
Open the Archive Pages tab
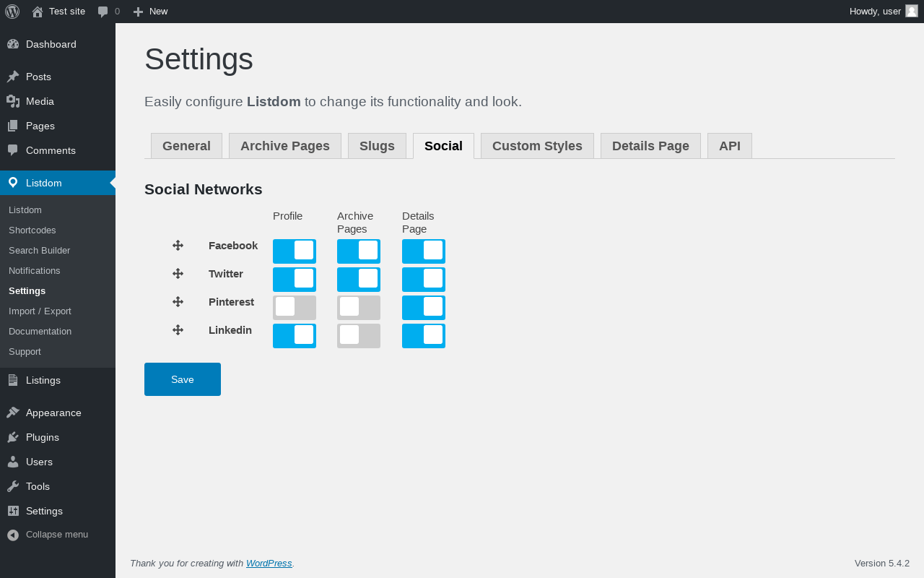tap(285, 146)
